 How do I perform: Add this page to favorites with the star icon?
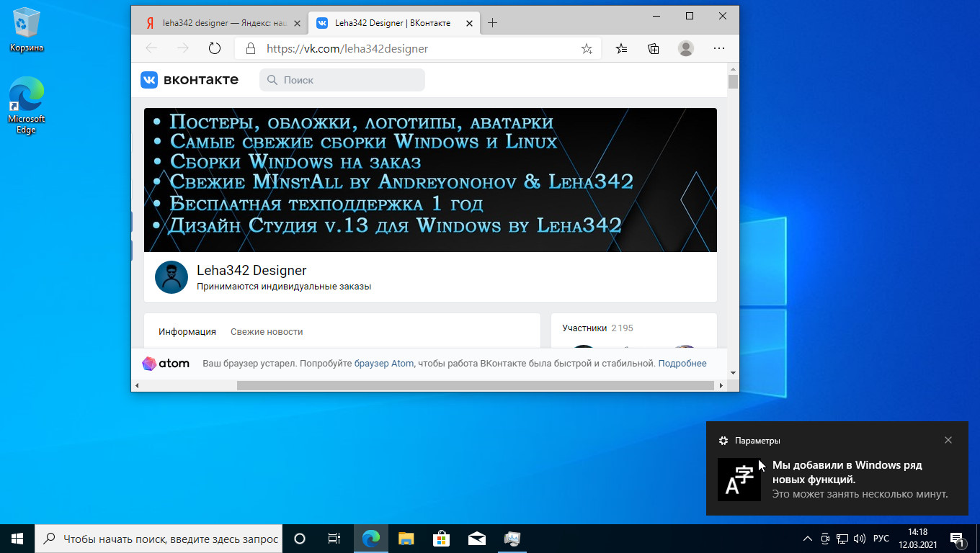click(587, 49)
